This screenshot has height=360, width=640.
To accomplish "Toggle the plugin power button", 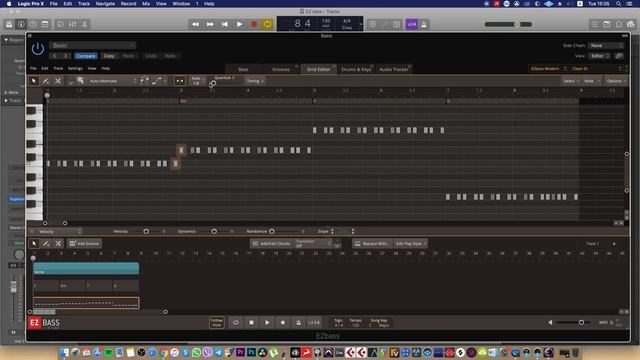I will coord(38,49).
